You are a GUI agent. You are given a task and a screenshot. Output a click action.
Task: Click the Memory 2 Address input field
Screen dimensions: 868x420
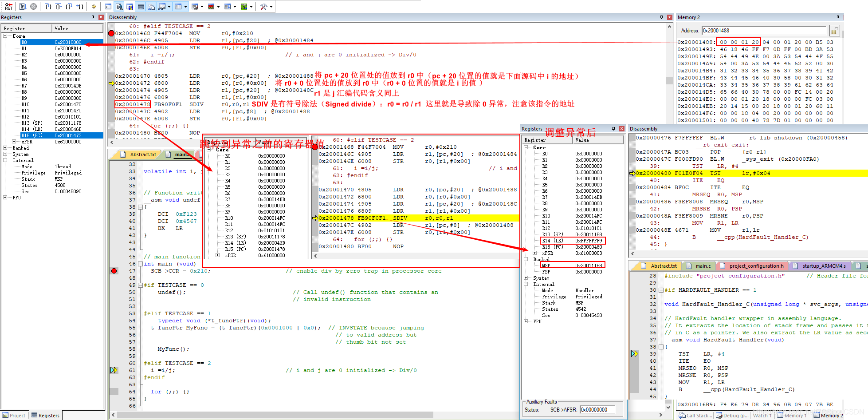point(764,31)
